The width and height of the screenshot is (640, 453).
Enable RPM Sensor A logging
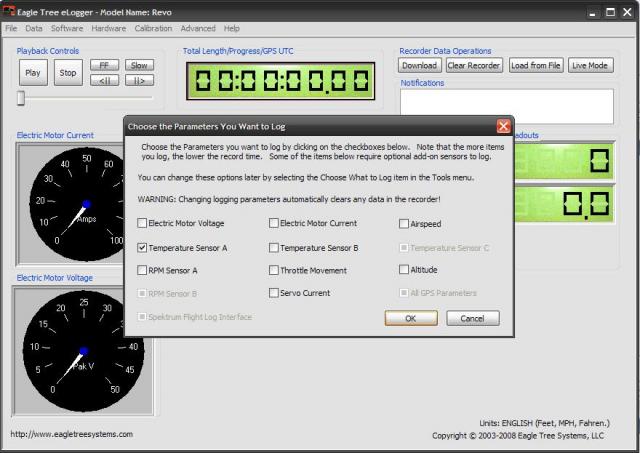[142, 270]
